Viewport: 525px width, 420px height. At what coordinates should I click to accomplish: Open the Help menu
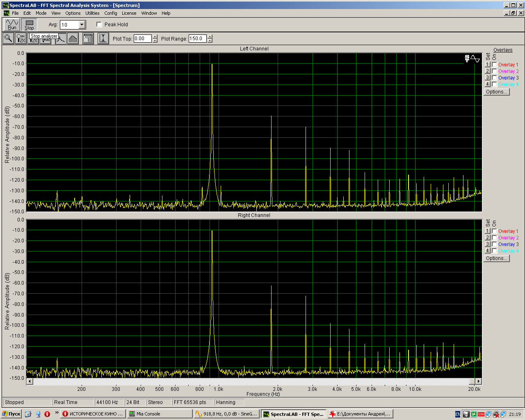tap(166, 13)
